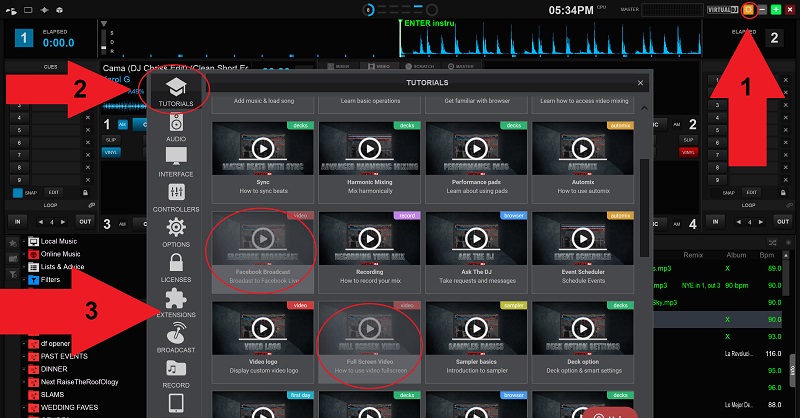Close the TUTORIALS dialog
The height and width of the screenshot is (418, 800).
[640, 83]
